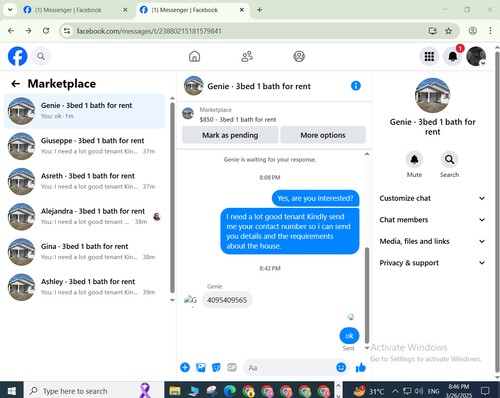Open the Friends icon in top navigation
The image size is (500, 398).
coord(247,56)
